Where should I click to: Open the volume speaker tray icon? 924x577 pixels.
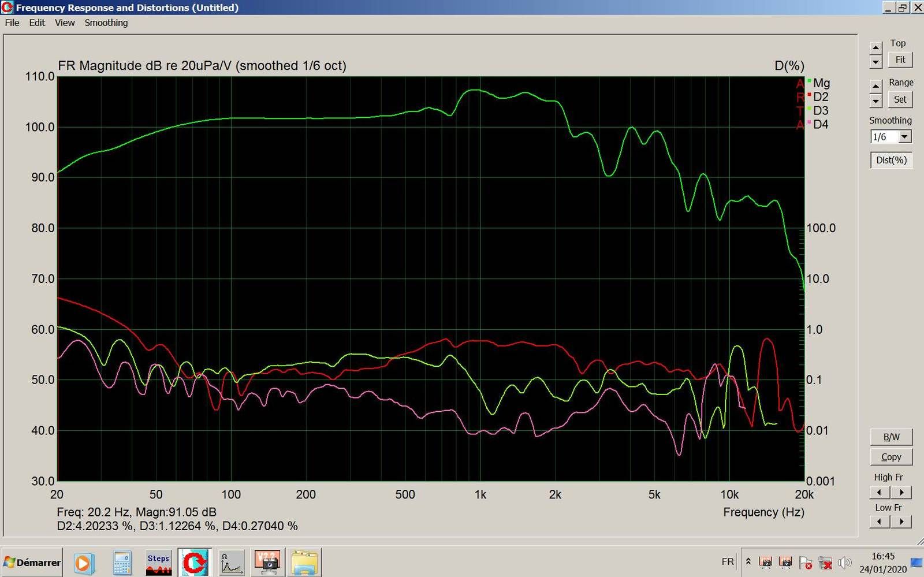tap(845, 563)
